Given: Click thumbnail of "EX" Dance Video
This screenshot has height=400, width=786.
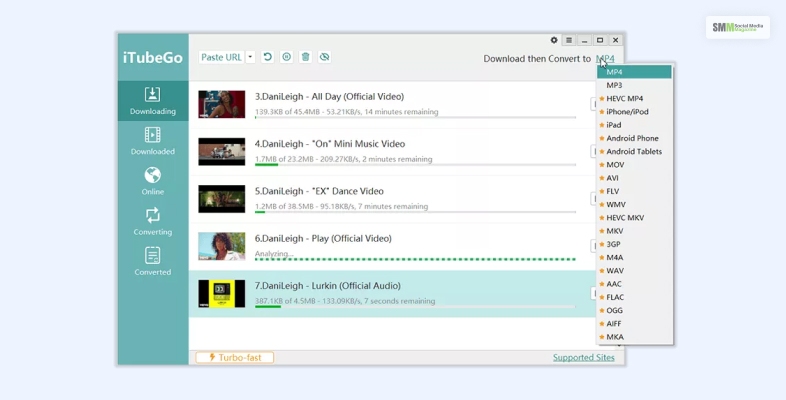Looking at the screenshot, I should tap(222, 199).
